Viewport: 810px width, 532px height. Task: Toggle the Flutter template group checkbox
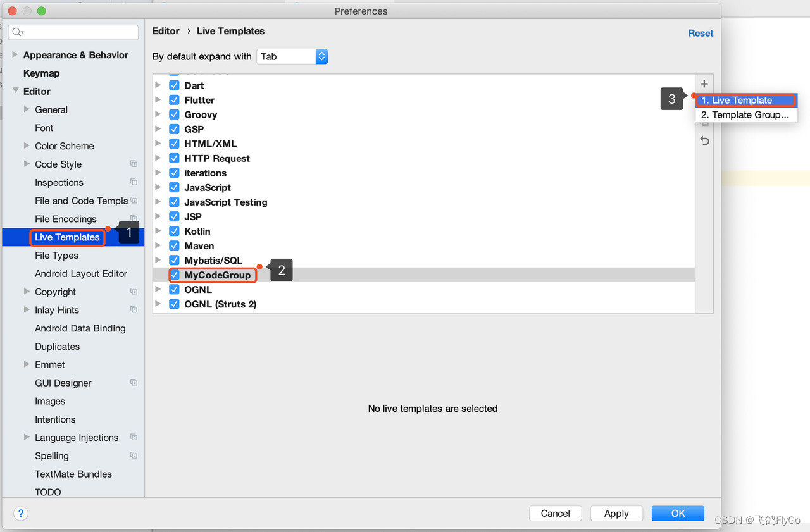pos(174,100)
